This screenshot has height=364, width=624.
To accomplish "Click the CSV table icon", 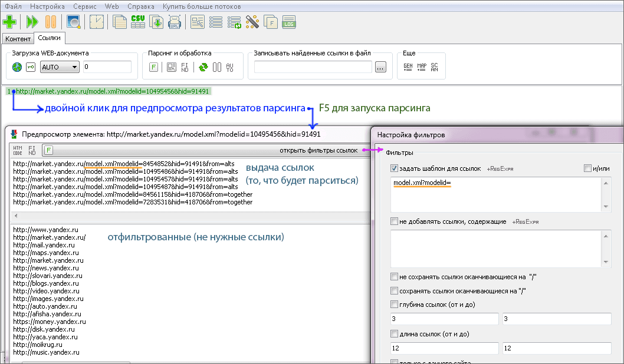I will click(x=137, y=22).
